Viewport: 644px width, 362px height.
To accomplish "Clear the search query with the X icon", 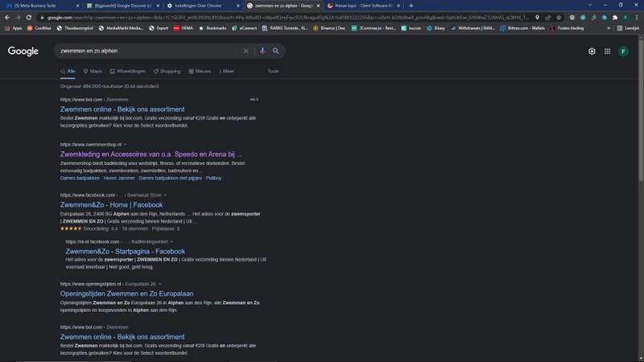I will (246, 51).
